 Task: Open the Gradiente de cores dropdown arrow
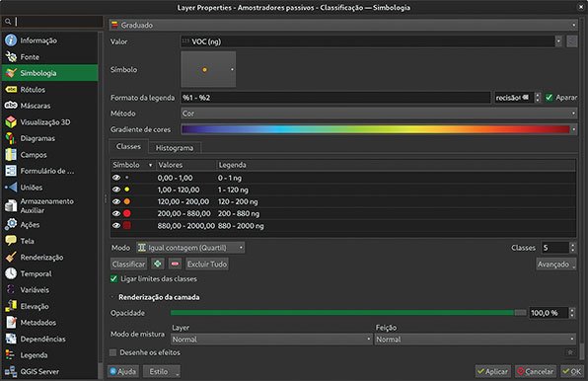tap(574, 129)
